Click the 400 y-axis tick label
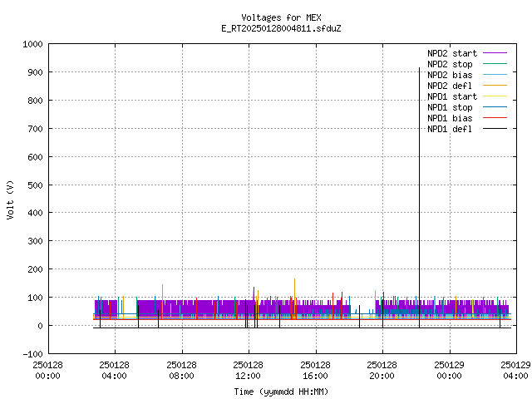532x399 pixels. [35, 213]
